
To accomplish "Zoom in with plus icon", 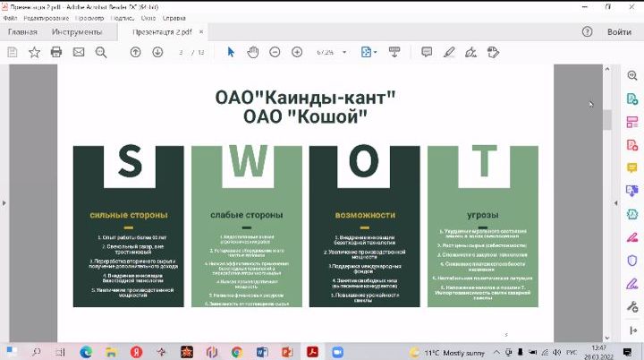I will 297,52.
